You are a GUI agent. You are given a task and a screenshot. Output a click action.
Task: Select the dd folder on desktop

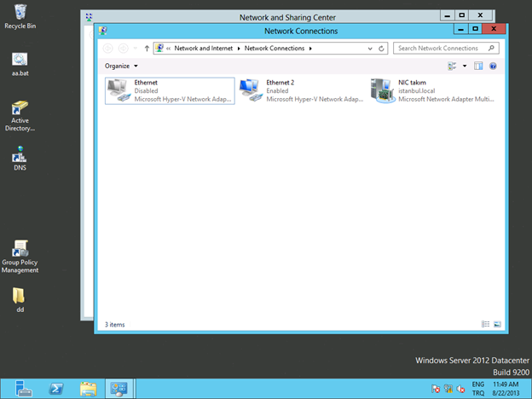(x=20, y=299)
